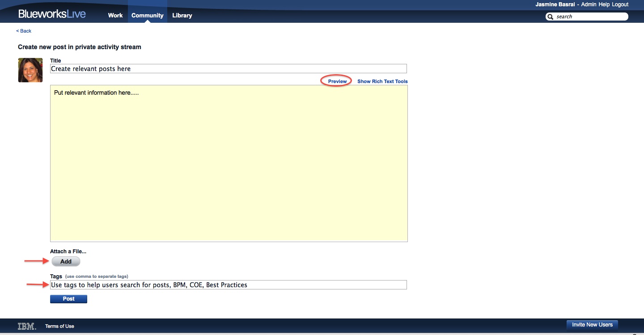Click the user profile photo
The height and width of the screenshot is (335, 644).
pos(30,70)
